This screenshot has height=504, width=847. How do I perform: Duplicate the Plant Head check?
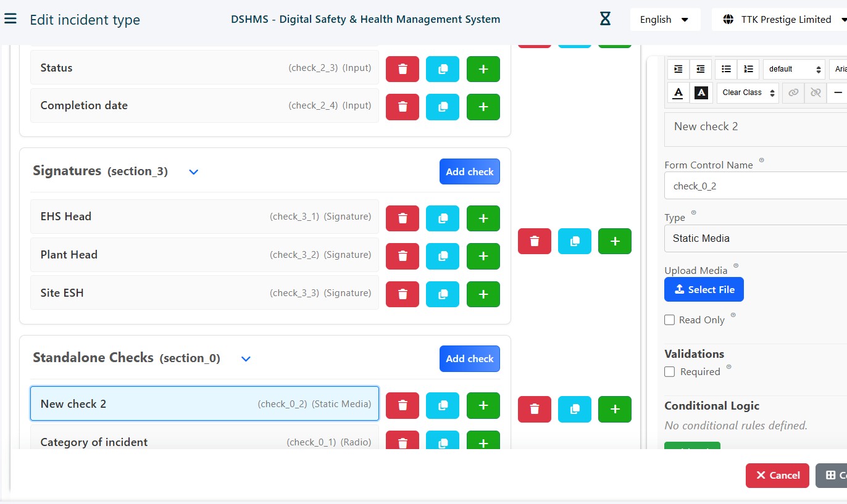443,256
